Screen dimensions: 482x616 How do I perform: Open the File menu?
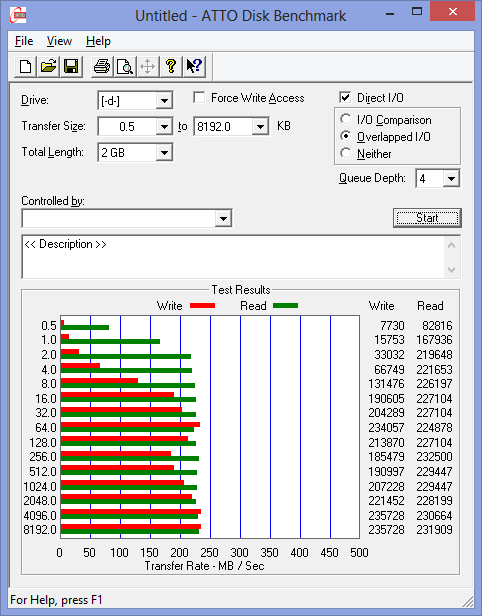point(24,41)
